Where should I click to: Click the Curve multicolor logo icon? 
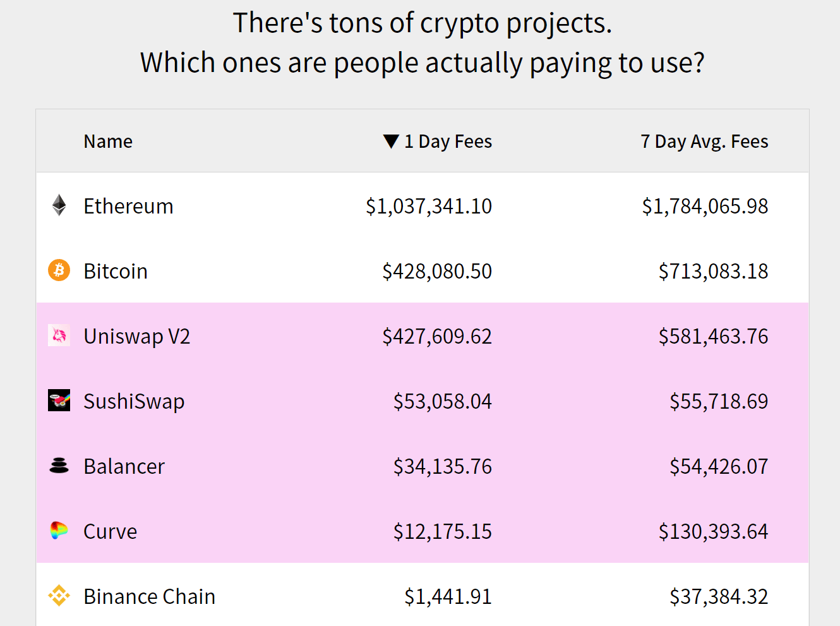click(59, 531)
